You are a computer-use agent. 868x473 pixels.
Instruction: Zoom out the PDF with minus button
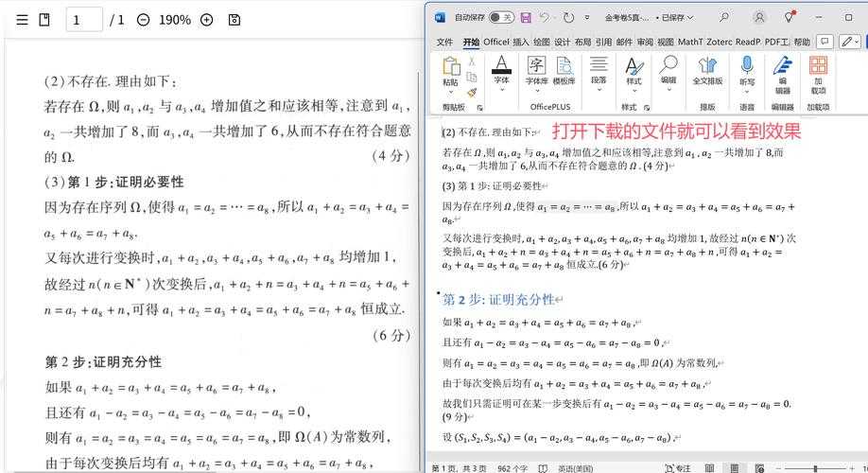pyautogui.click(x=143, y=19)
